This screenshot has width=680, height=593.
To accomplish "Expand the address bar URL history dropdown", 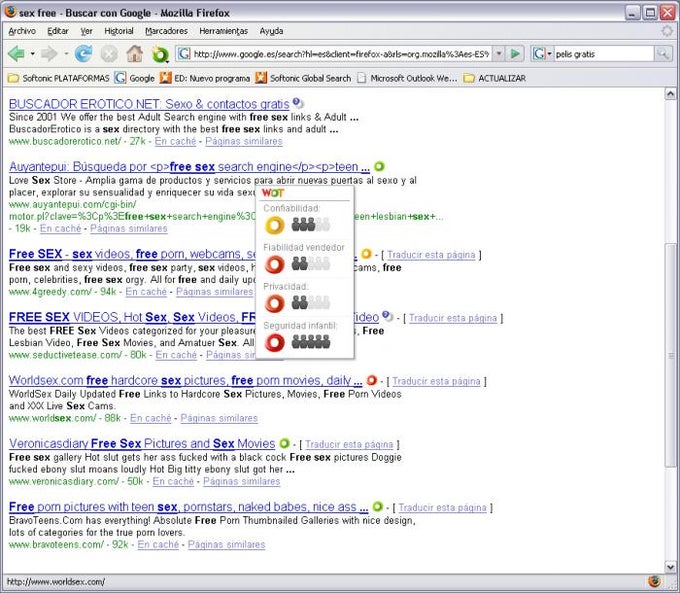I will point(499,54).
